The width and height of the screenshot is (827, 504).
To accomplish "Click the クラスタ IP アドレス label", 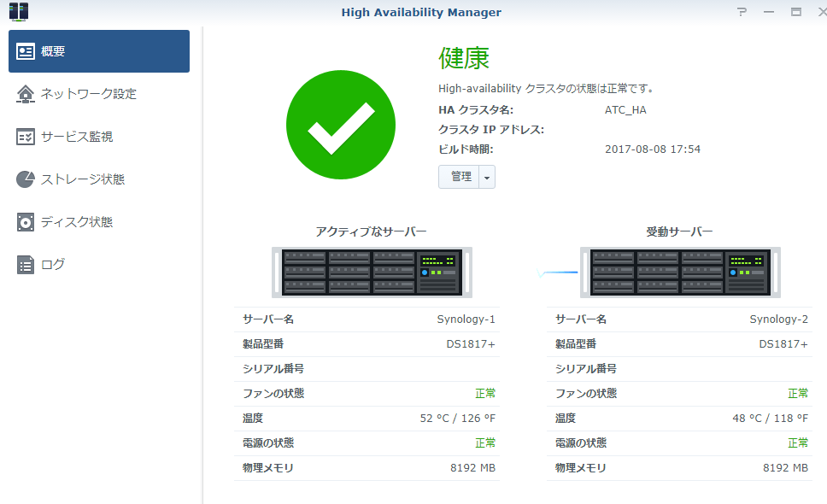I will (491, 129).
